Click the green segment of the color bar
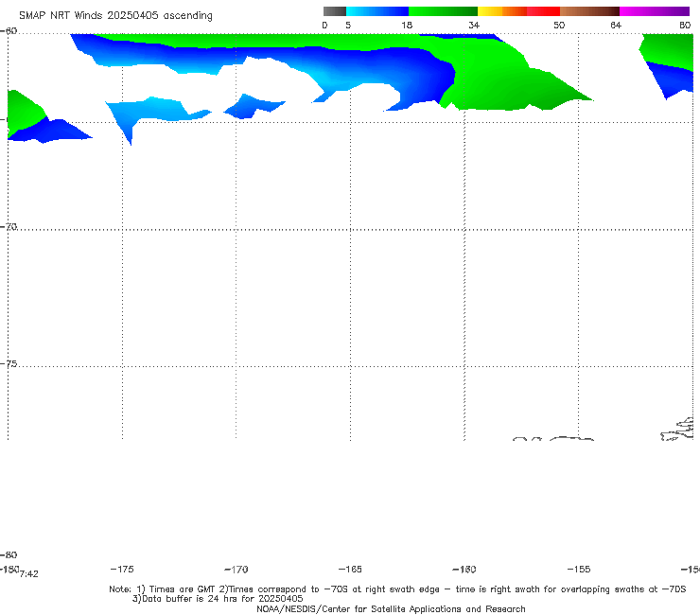This screenshot has height=615, width=700. click(443, 11)
